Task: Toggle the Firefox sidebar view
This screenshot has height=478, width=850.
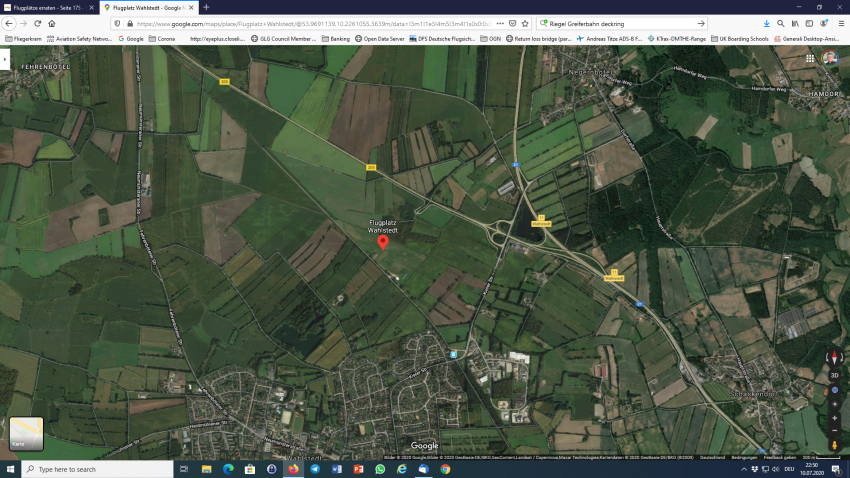Action: click(x=809, y=24)
